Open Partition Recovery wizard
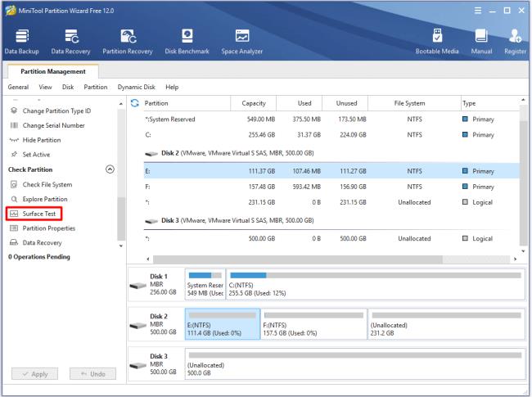The height and width of the screenshot is (397, 532). pyautogui.click(x=128, y=42)
